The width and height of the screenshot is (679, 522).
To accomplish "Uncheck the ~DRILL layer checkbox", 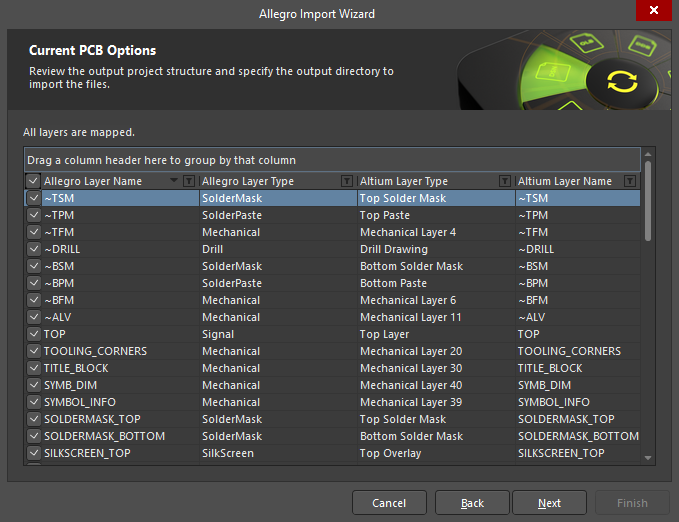I will (x=34, y=249).
